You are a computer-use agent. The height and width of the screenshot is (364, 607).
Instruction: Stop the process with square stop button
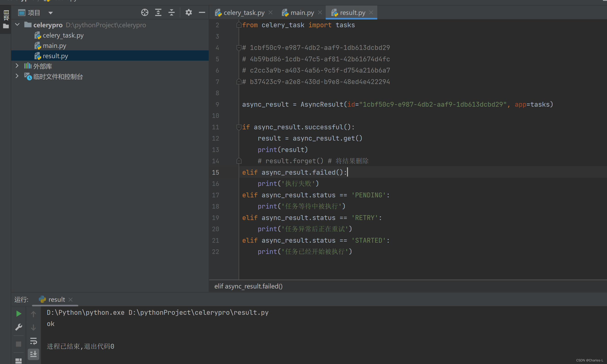pyautogui.click(x=19, y=344)
